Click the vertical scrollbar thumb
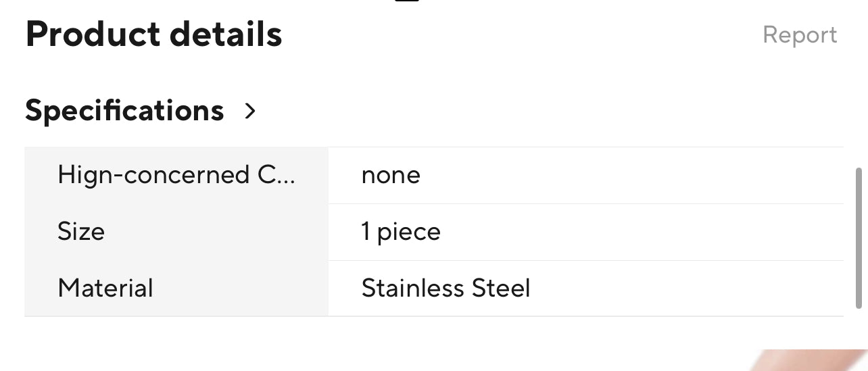Image resolution: width=868 pixels, height=371 pixels. (x=859, y=236)
